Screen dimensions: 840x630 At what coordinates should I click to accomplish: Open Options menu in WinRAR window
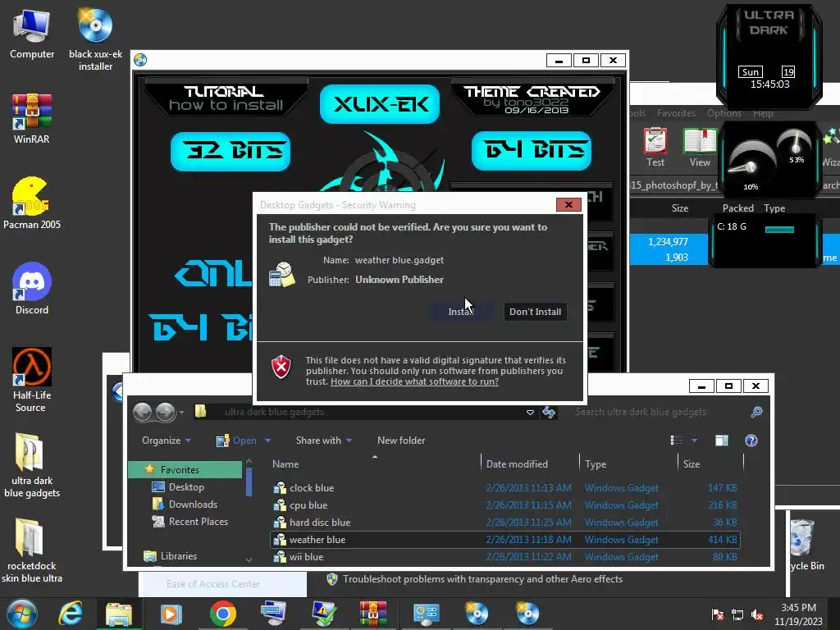(724, 113)
